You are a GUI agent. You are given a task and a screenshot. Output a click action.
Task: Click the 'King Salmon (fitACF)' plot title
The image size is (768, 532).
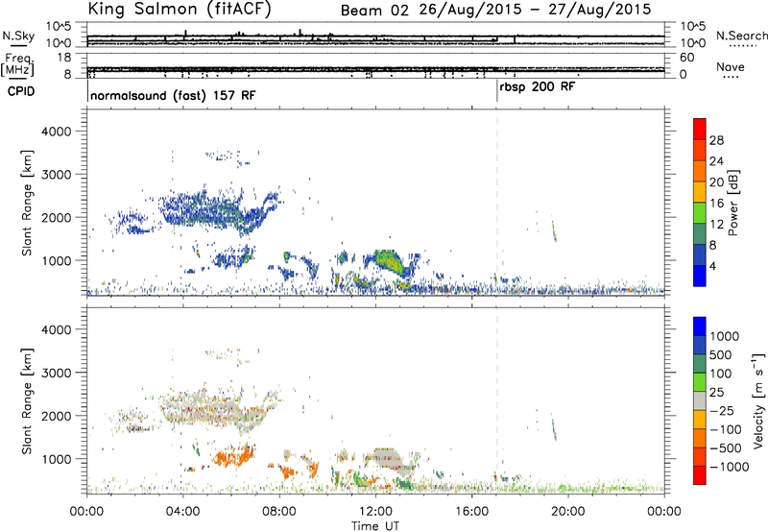click(x=180, y=10)
